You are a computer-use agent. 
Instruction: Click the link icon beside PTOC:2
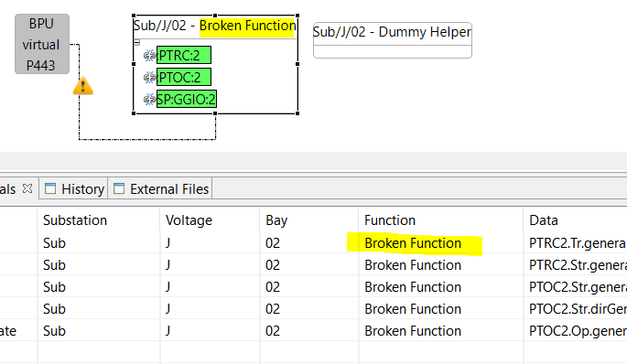pyautogui.click(x=149, y=77)
